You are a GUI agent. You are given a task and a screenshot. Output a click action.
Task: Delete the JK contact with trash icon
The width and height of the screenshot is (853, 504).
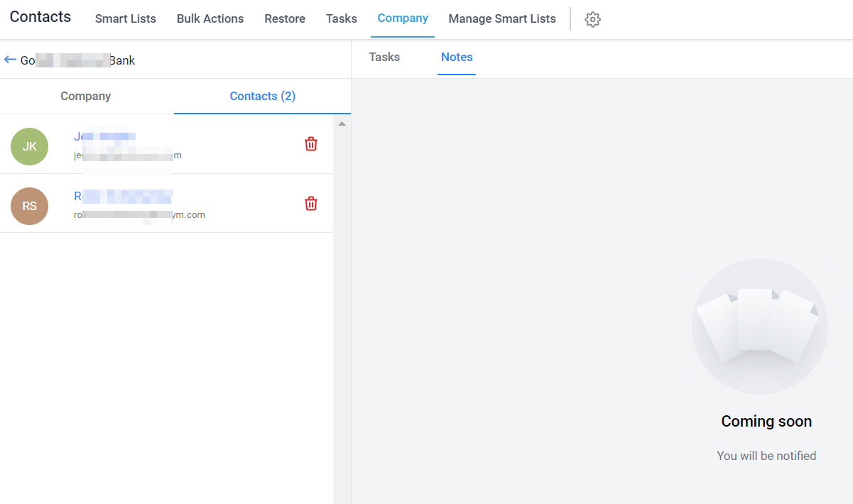(x=311, y=144)
